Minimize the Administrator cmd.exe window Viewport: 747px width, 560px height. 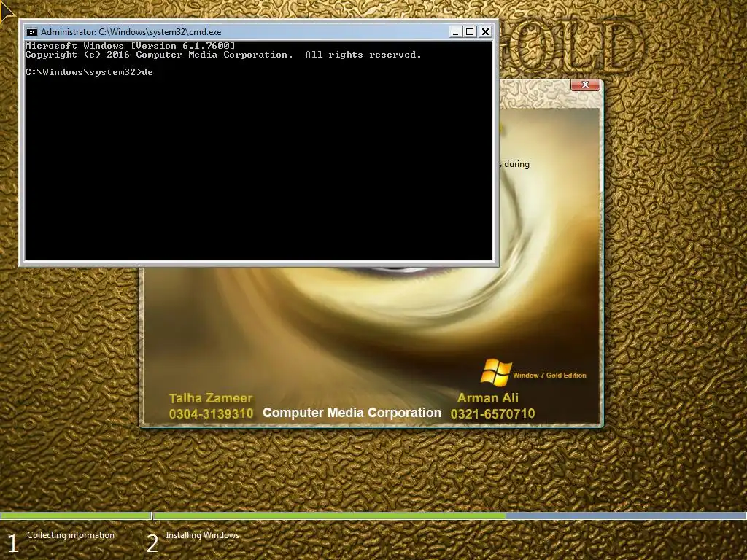click(455, 32)
